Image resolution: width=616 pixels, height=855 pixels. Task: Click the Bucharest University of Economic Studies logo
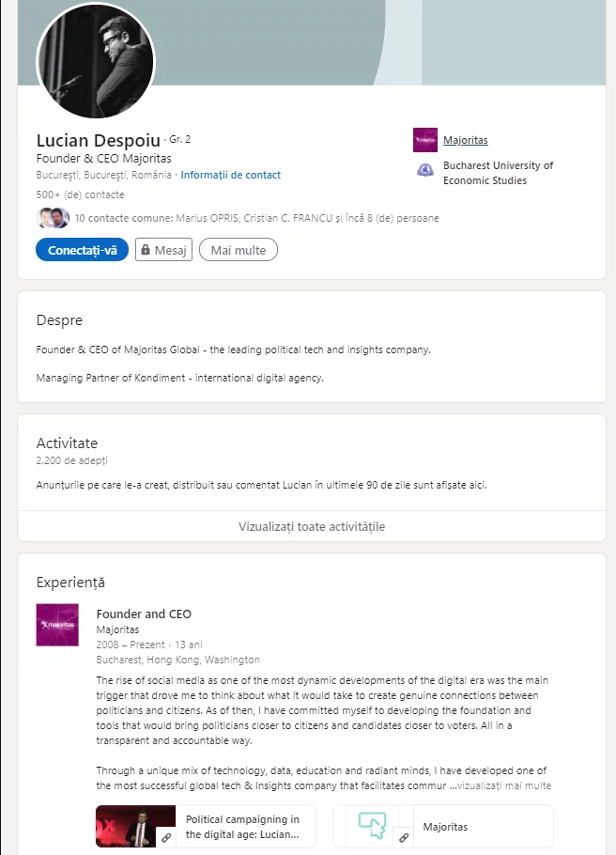(x=424, y=170)
